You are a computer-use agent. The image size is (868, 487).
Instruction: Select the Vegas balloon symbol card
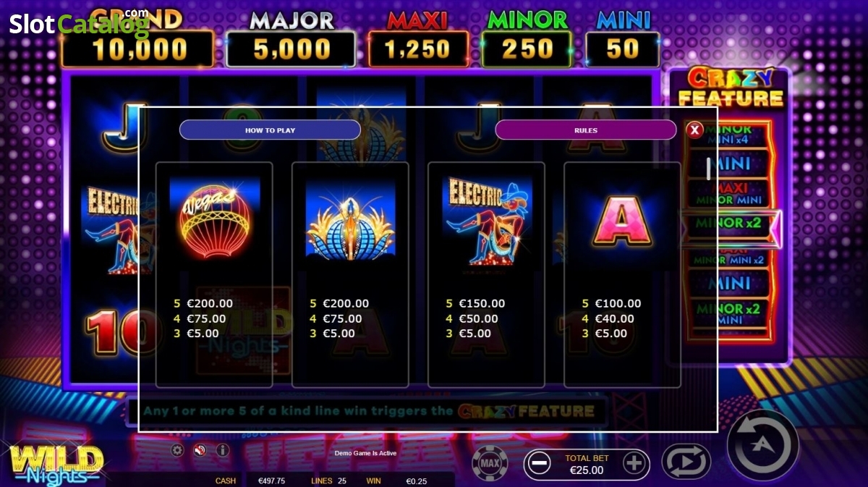(x=214, y=275)
